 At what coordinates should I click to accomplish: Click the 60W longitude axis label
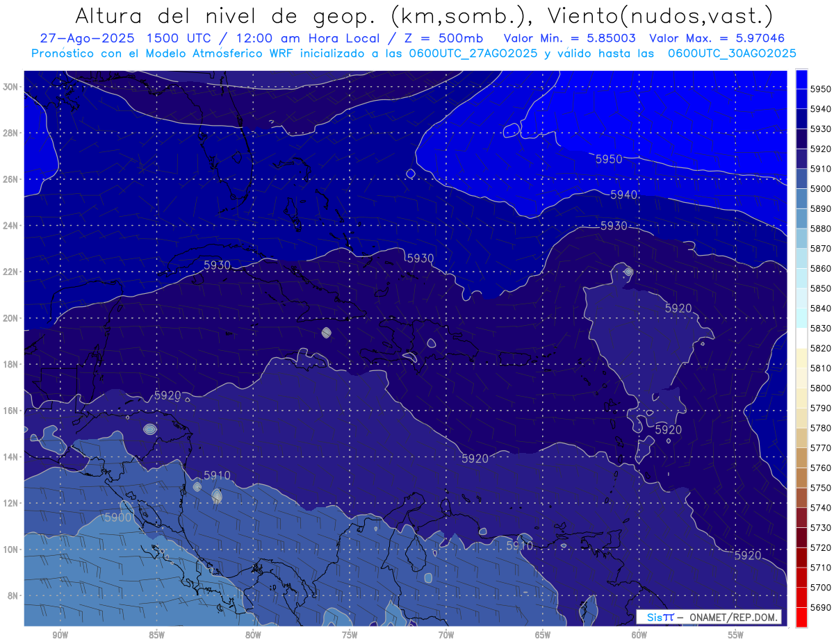[639, 635]
